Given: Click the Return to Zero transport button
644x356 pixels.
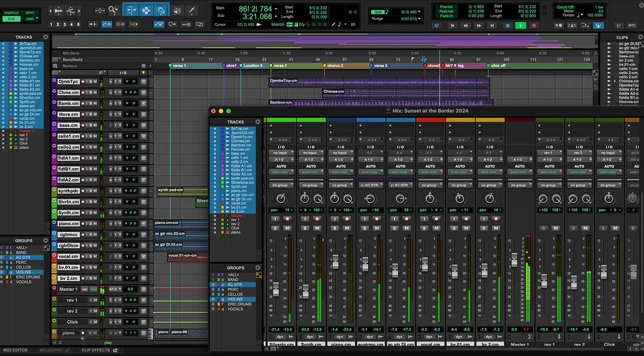Looking at the screenshot, I should (x=452, y=25).
